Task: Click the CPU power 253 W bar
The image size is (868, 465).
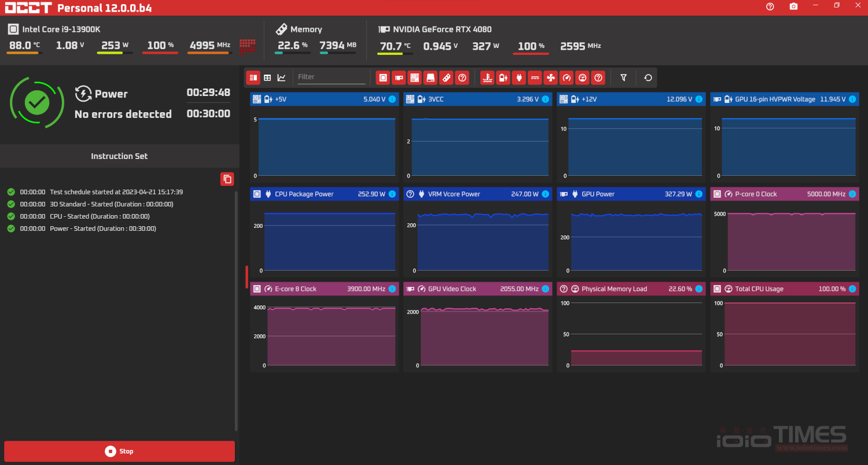Action: point(115,53)
